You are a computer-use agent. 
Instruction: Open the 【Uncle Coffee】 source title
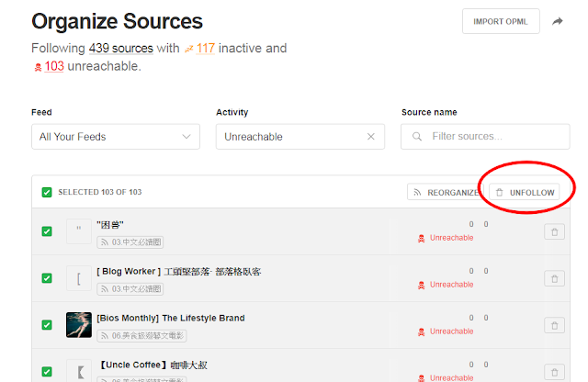(153, 365)
